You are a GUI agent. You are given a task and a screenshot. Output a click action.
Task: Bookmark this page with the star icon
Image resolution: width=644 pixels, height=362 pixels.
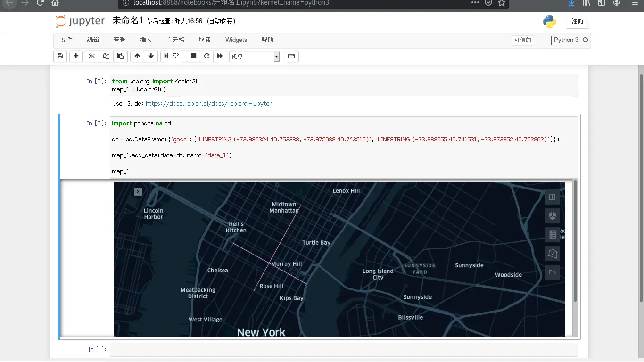point(502,3)
